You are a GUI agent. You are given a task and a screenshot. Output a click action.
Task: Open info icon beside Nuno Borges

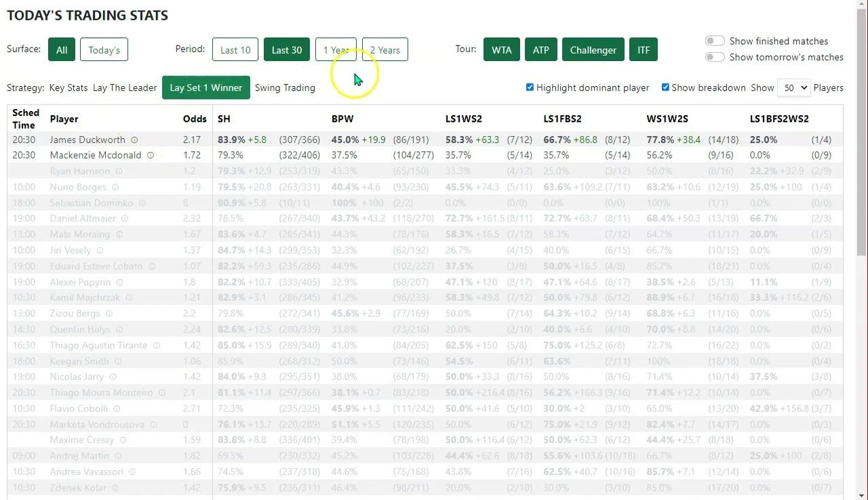[x=115, y=188]
